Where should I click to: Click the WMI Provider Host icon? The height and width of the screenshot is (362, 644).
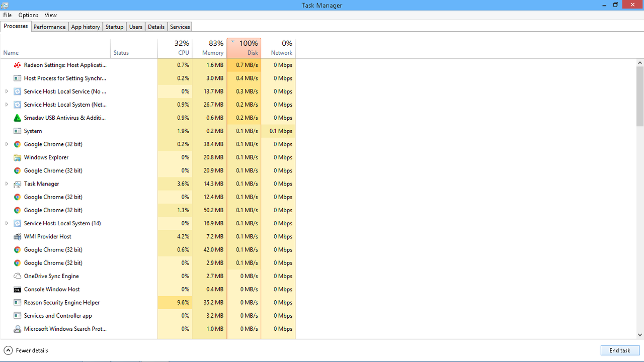pos(17,236)
